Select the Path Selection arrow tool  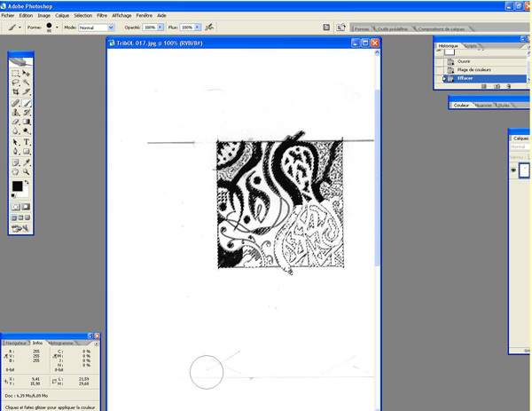point(16,142)
